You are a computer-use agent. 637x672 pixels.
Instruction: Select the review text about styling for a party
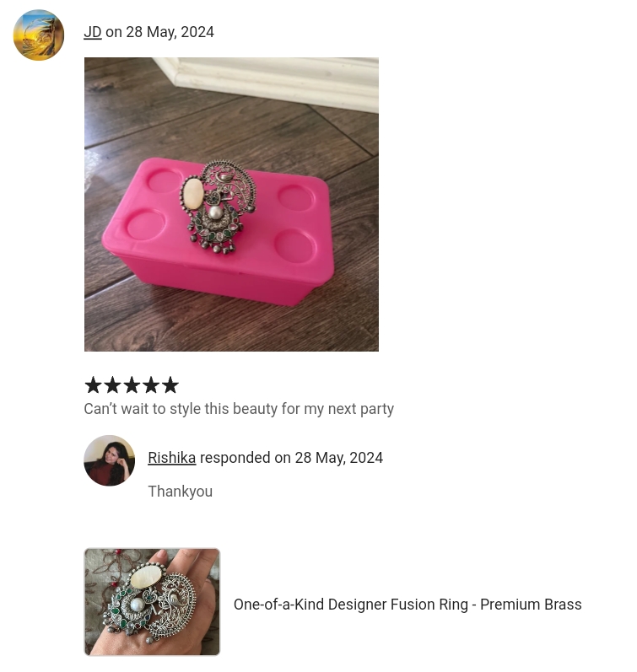click(239, 409)
